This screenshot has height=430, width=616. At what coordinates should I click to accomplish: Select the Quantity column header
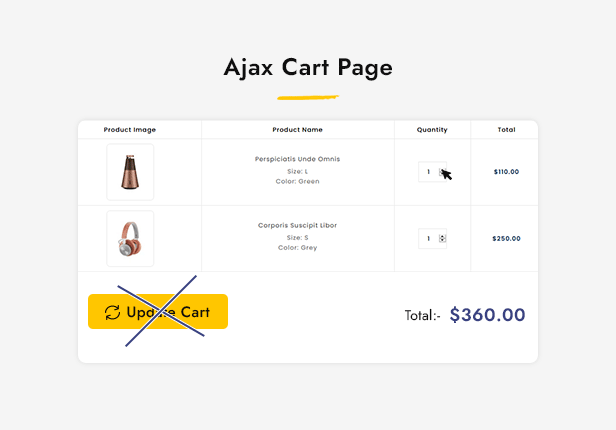click(x=432, y=130)
